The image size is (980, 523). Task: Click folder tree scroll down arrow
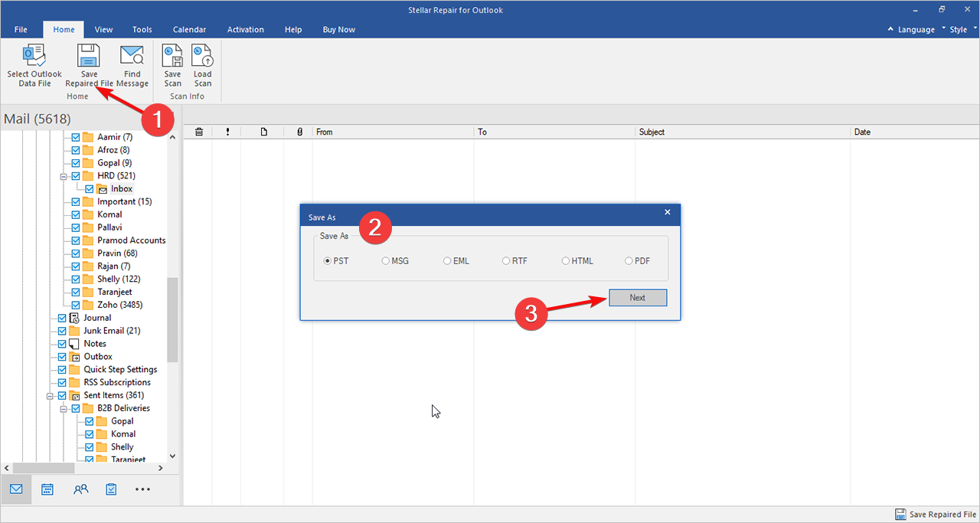tap(172, 456)
